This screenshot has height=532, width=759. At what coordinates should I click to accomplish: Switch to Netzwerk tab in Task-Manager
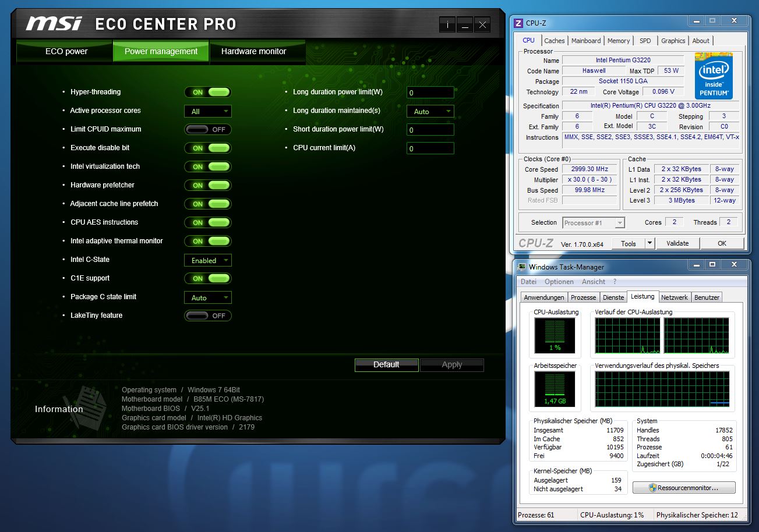(675, 297)
